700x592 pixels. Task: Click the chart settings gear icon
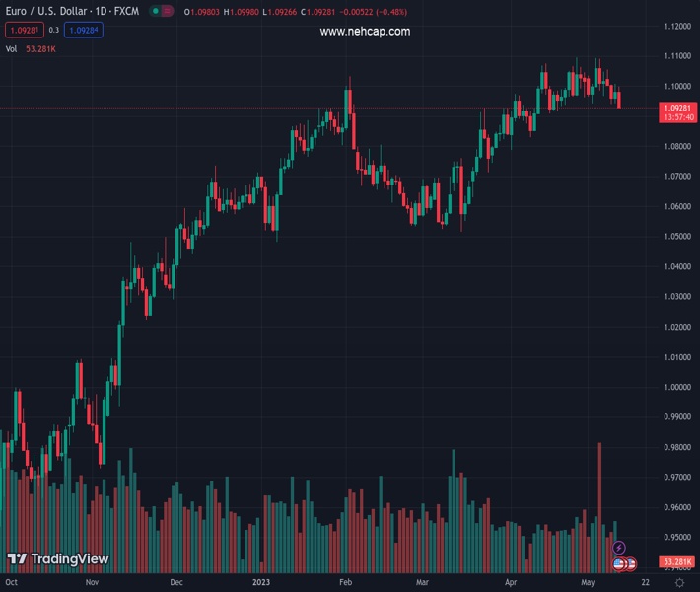pyautogui.click(x=679, y=583)
